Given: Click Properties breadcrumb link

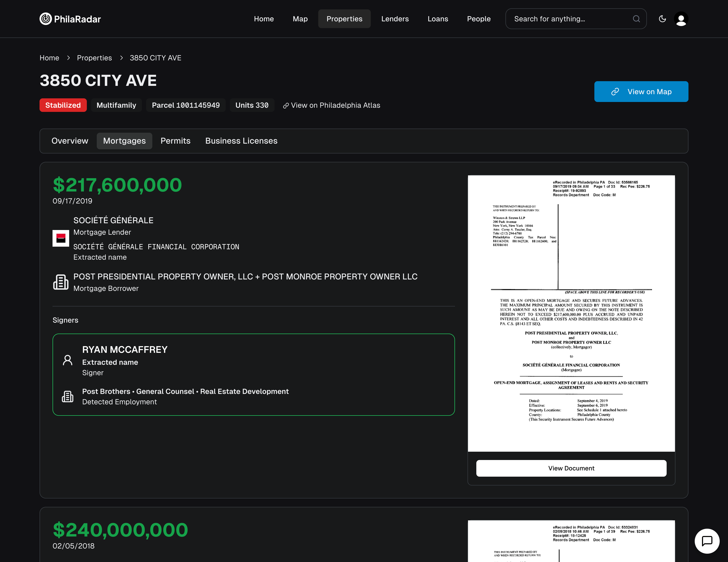Looking at the screenshot, I should (x=94, y=58).
